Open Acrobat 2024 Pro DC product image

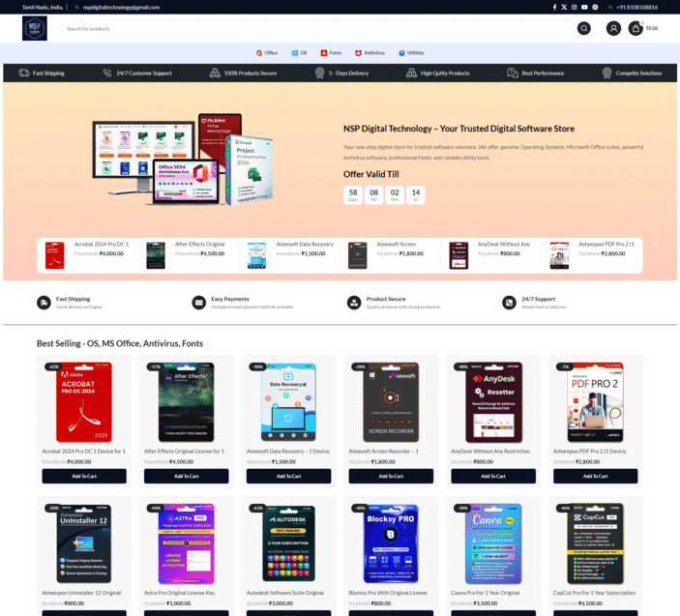click(x=84, y=402)
